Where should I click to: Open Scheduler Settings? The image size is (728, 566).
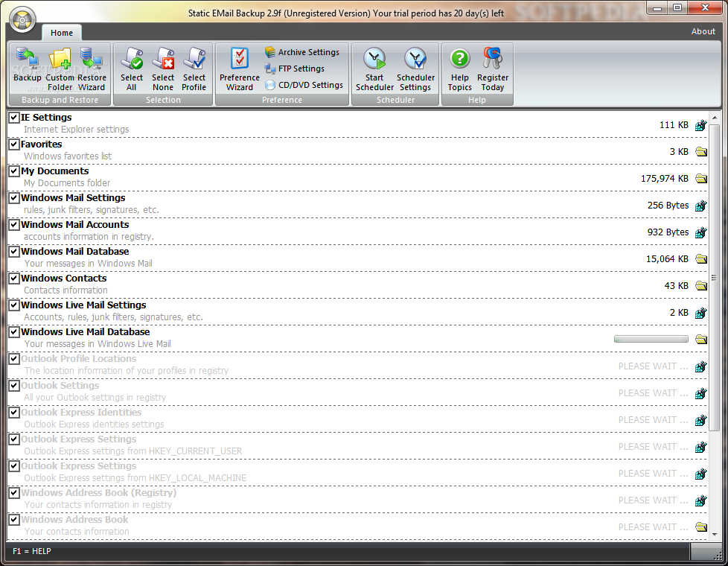pos(415,69)
